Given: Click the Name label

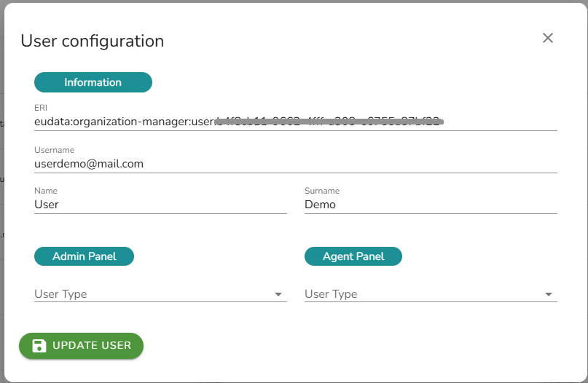Looking at the screenshot, I should (46, 191).
